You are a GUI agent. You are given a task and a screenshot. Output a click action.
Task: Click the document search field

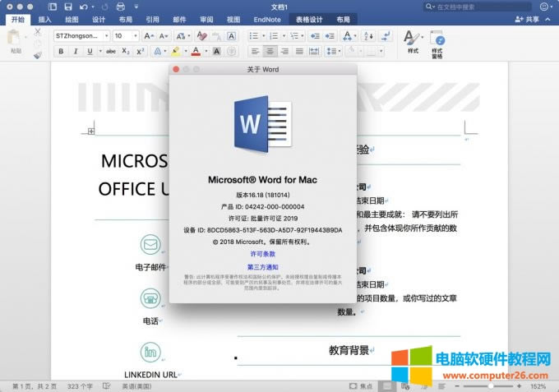coord(477,7)
